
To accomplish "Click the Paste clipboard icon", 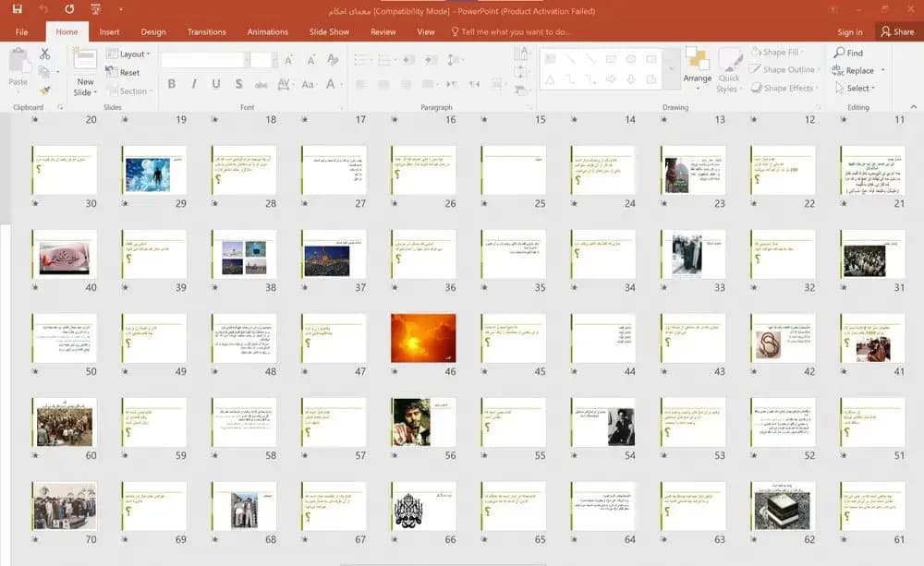I will (18, 66).
